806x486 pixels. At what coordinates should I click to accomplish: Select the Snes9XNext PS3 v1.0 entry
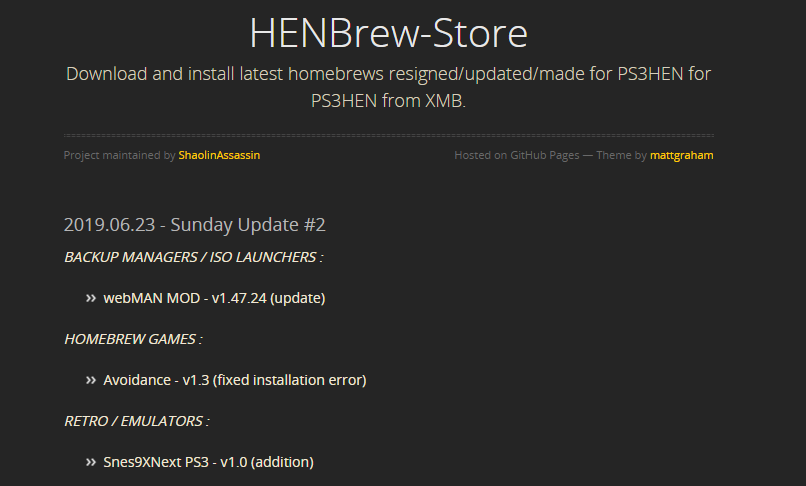pyautogui.click(x=208, y=462)
